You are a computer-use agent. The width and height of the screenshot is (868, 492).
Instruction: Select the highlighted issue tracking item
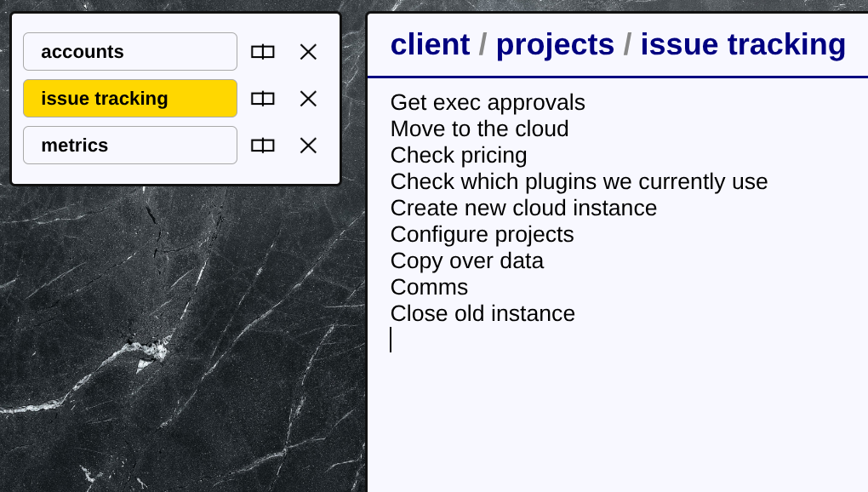coord(130,99)
